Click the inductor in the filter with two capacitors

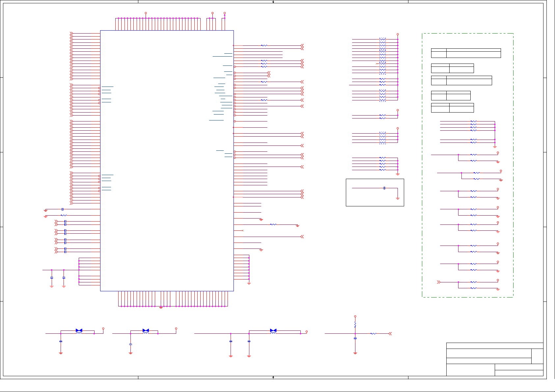(273, 333)
